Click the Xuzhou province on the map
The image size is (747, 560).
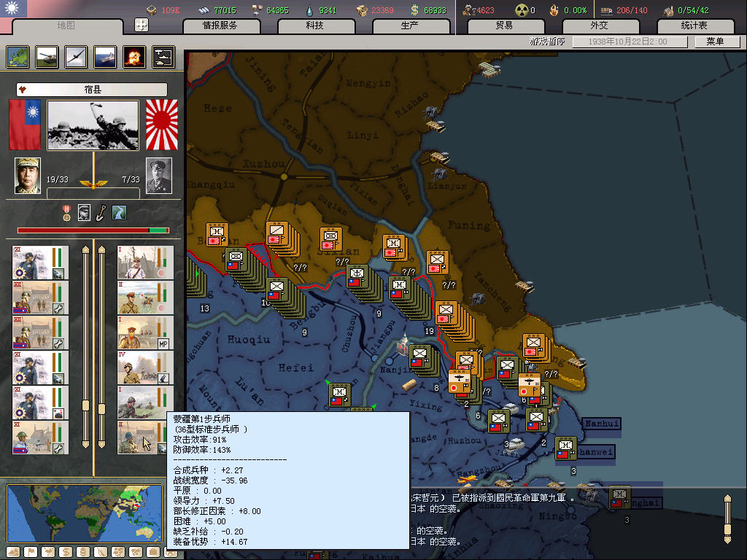[263, 163]
